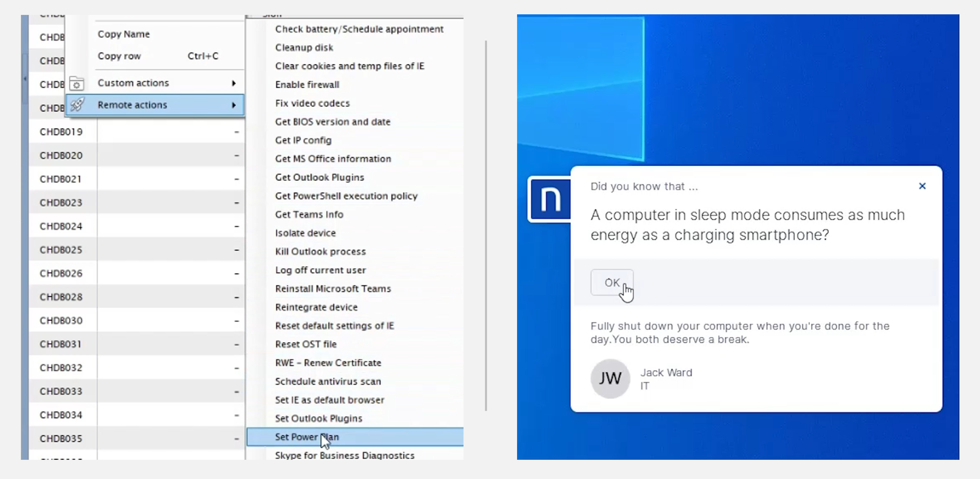Select the CHDB019 device row

(x=61, y=132)
